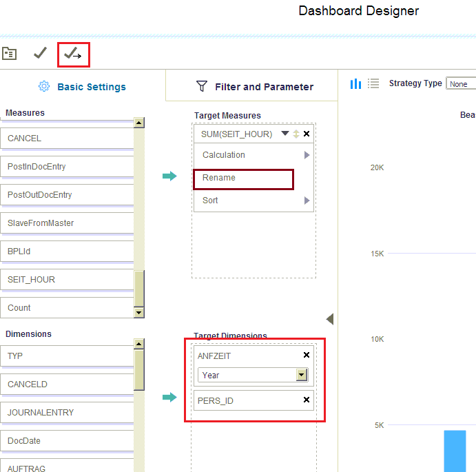Click the bar chart view icon
The image size is (476, 472).
click(x=355, y=83)
